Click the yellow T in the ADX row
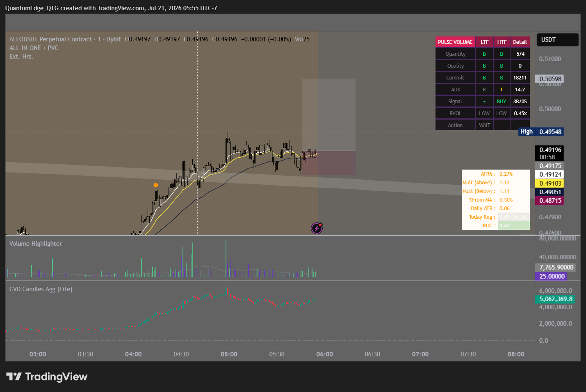Image resolution: width=586 pixels, height=392 pixels. pyautogui.click(x=502, y=90)
